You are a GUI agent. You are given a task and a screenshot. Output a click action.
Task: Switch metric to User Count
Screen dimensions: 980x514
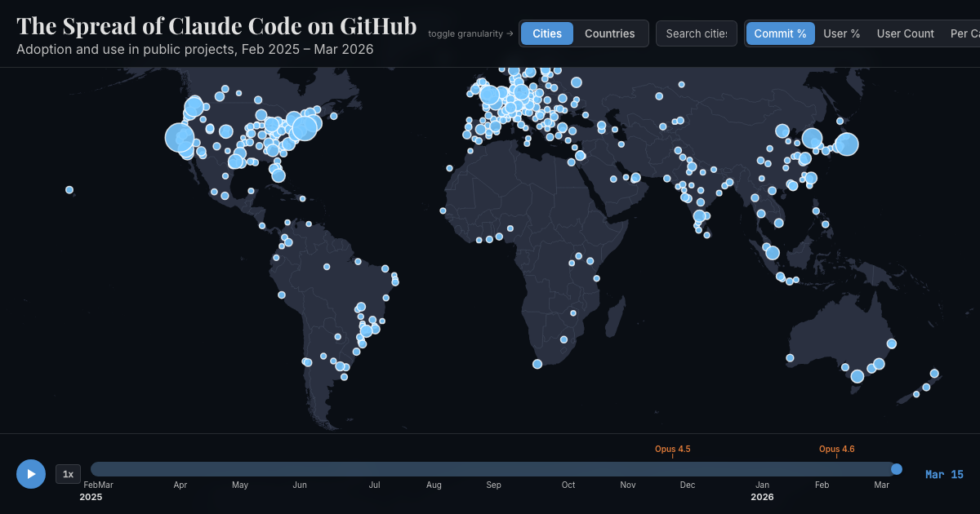pyautogui.click(x=905, y=33)
